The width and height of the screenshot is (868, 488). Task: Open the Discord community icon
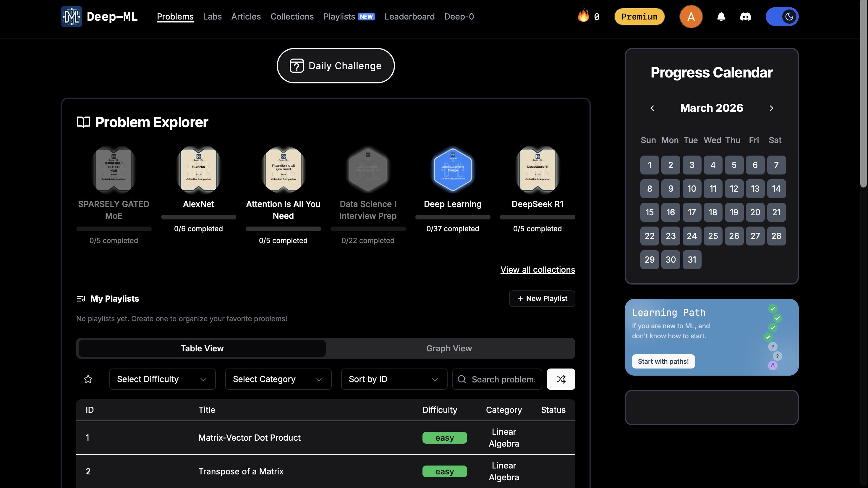745,17
